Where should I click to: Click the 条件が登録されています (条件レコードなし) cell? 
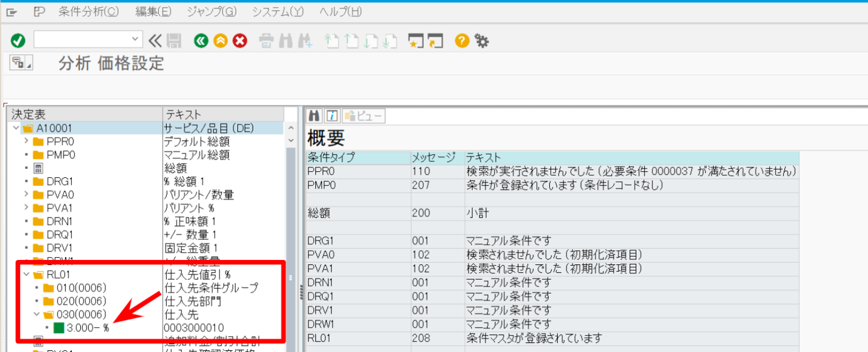[x=631, y=185]
